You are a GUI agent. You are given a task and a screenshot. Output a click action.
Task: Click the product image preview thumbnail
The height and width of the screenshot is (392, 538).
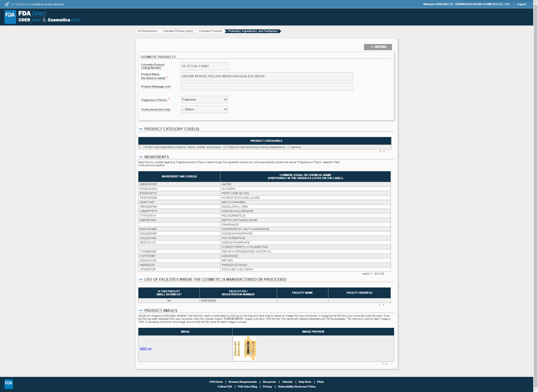245,348
